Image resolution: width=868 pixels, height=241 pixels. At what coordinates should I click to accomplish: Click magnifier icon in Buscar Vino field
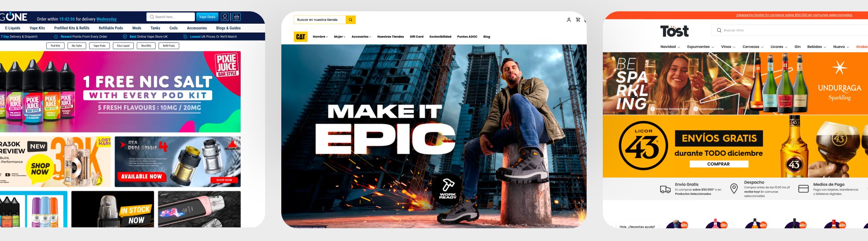(719, 30)
